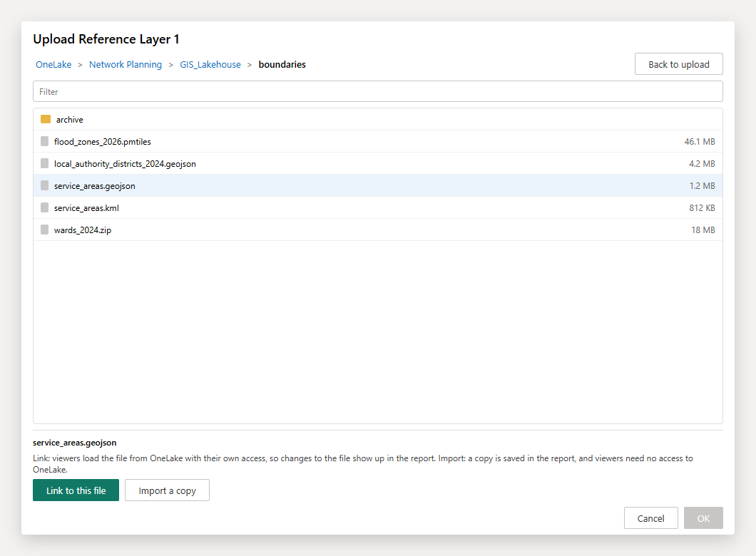Click the 1.2 MB size value
756x556 pixels.
(702, 186)
